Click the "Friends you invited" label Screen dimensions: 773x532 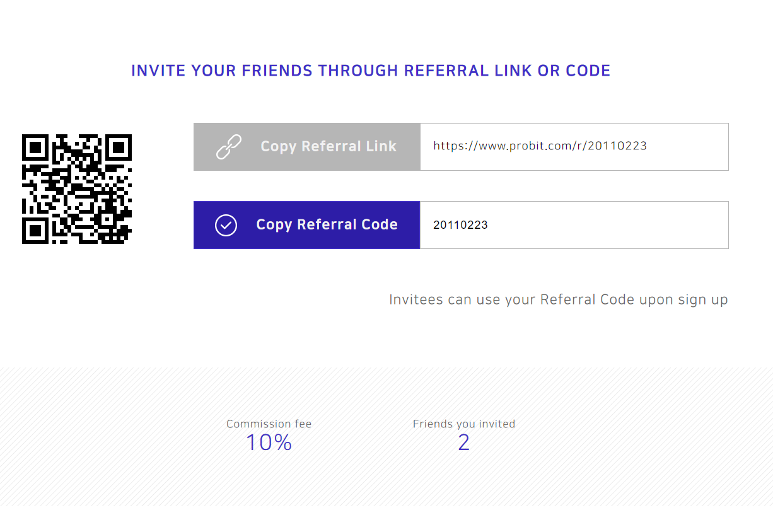464,424
